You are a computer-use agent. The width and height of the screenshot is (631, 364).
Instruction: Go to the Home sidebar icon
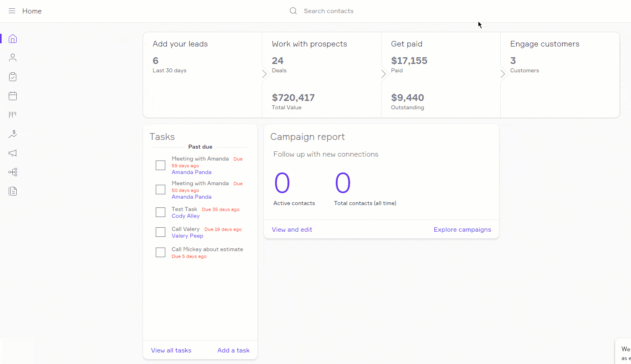(13, 39)
